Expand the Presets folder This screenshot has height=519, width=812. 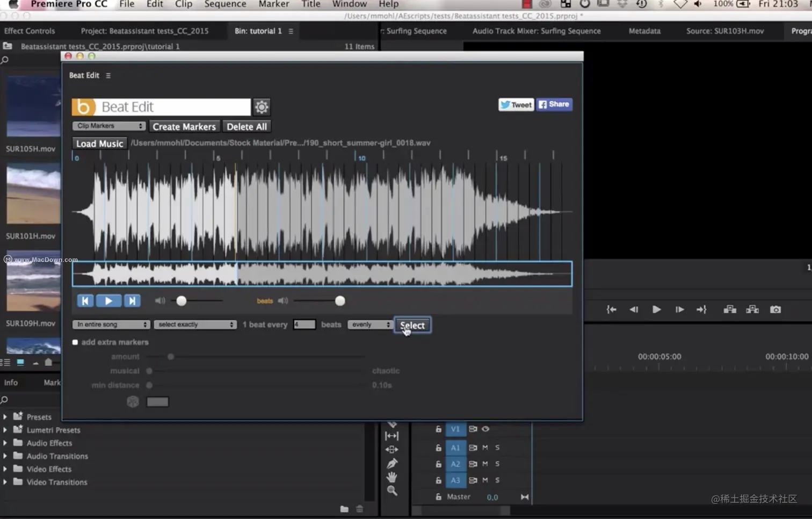tap(5, 416)
